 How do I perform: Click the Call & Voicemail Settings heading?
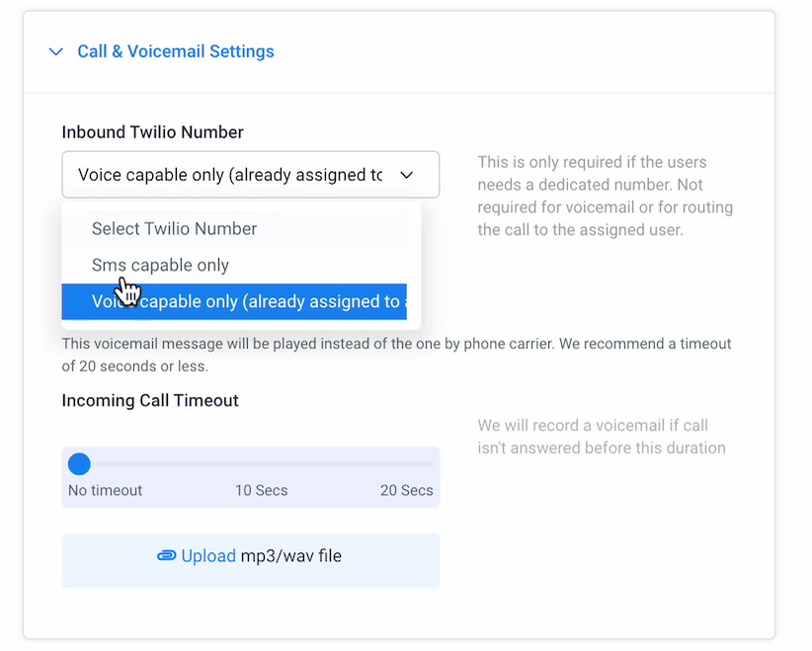pyautogui.click(x=176, y=51)
